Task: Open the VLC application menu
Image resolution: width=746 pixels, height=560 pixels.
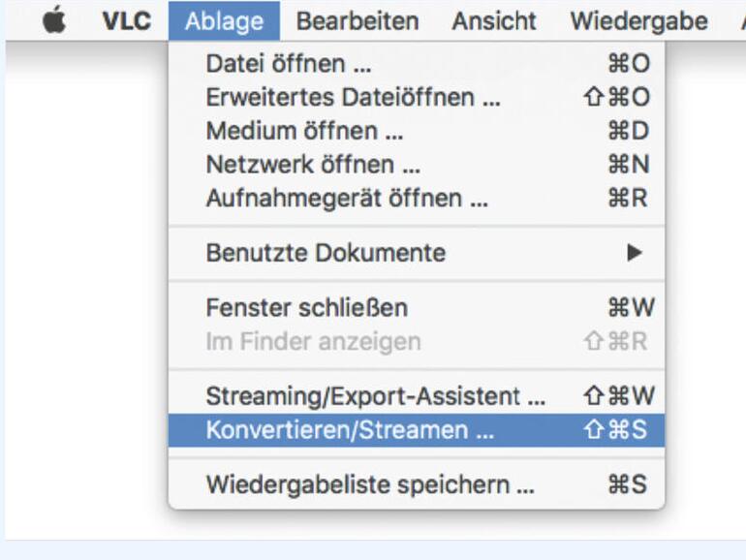Action: point(126,20)
